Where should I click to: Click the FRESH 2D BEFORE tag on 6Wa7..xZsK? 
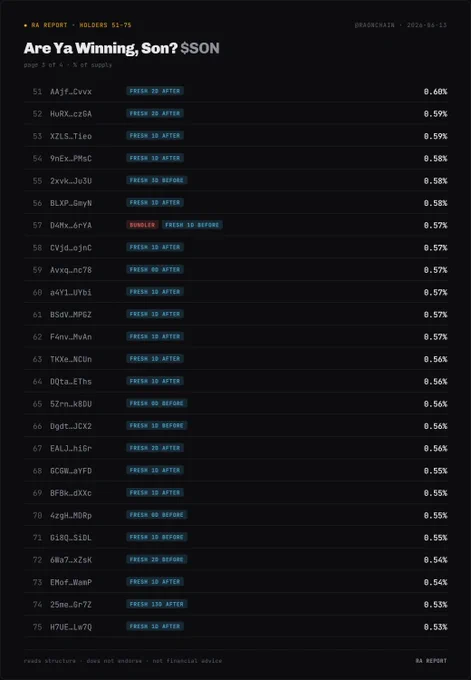157,559
